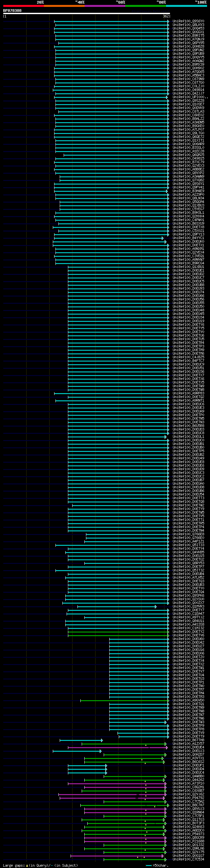Click the UniRef100_Q11TG3 label
The image size is (210, 868).
coord(188,820)
